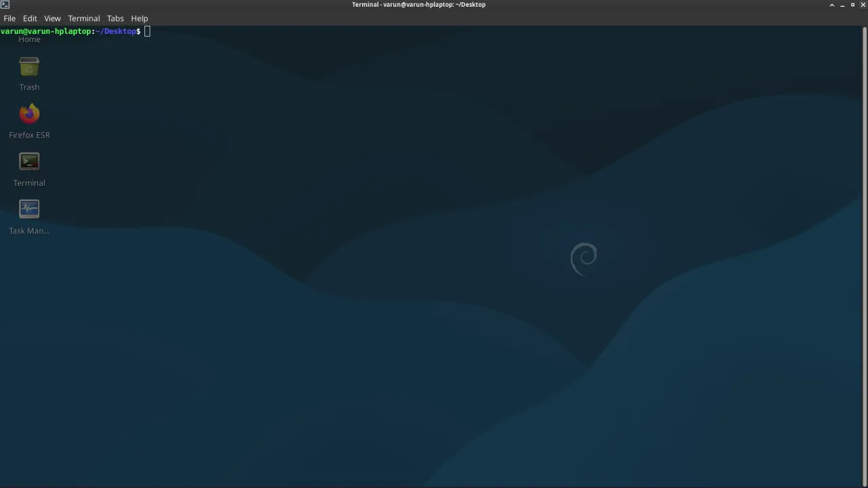
Task: Open the Tabs menu
Action: tap(115, 18)
